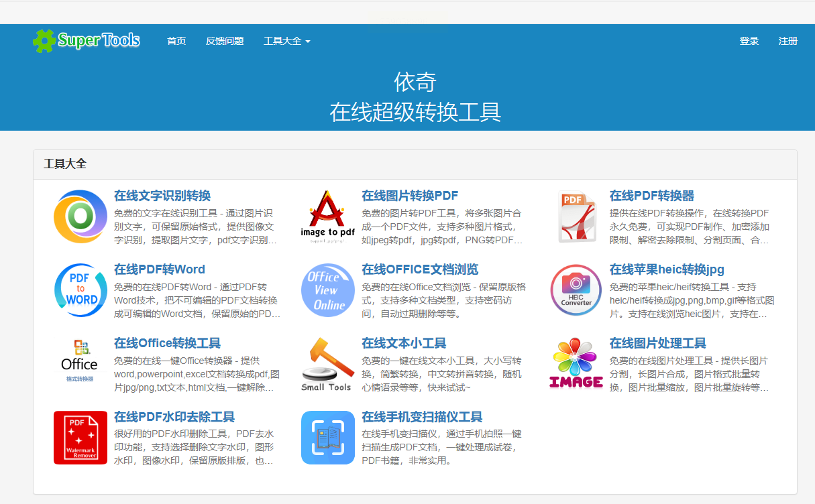Click description starting 免费的图片转PDF工具
The image size is (815, 504).
coord(443,227)
